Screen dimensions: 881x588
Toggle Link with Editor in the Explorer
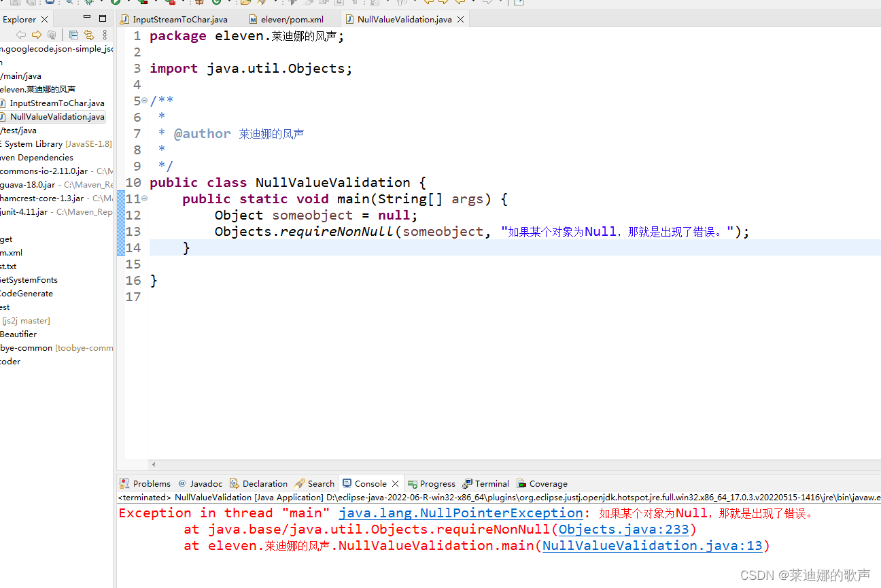click(89, 35)
